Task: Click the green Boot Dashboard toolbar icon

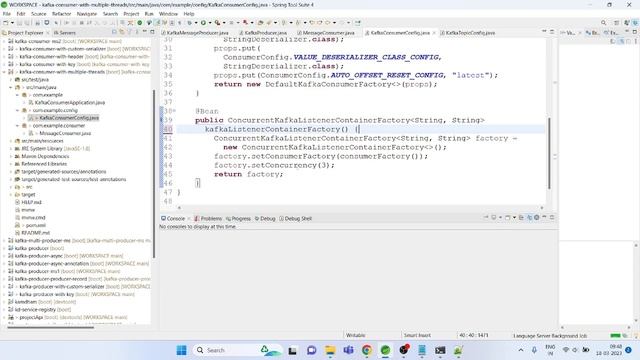Action: 140,23
